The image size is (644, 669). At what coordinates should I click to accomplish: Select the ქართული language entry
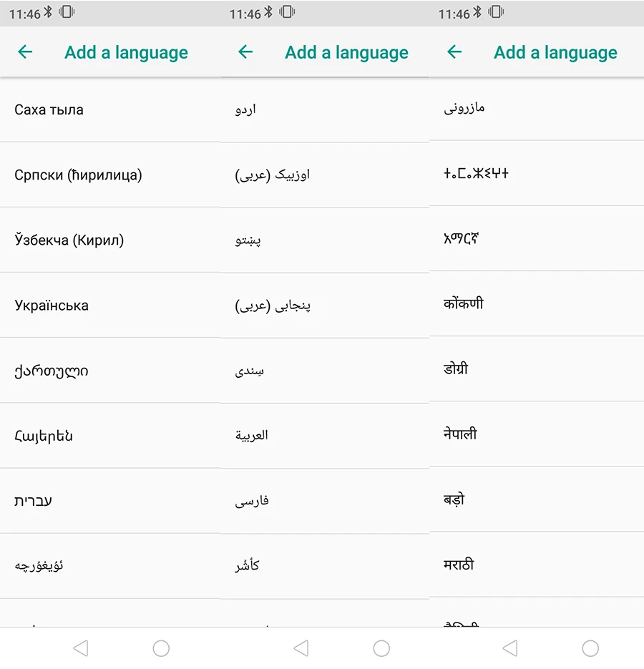(x=110, y=371)
